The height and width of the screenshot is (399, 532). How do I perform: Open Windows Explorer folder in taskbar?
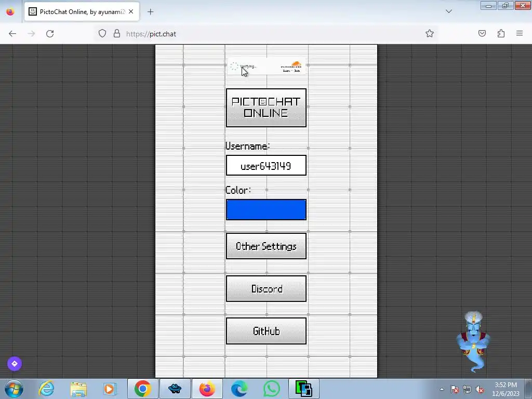click(x=78, y=389)
